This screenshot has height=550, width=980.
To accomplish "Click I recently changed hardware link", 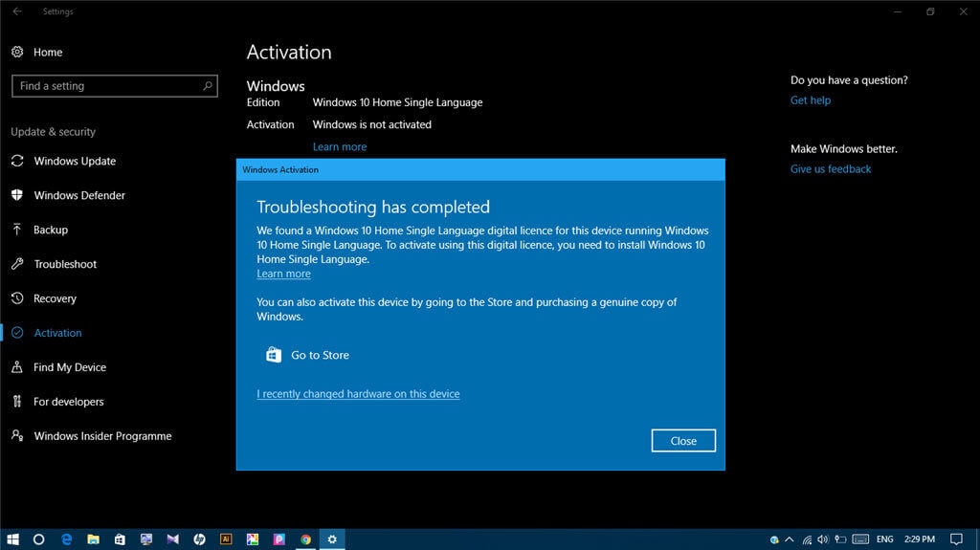I will click(x=358, y=394).
